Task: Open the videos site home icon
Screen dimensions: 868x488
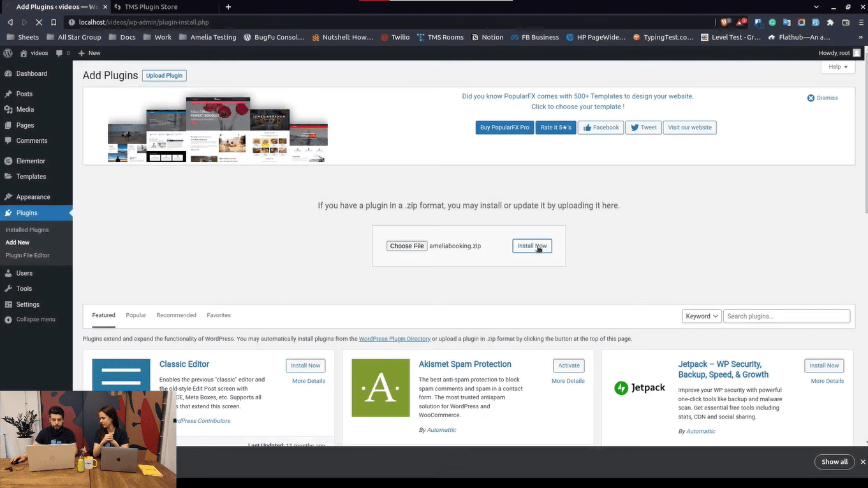Action: point(24,53)
